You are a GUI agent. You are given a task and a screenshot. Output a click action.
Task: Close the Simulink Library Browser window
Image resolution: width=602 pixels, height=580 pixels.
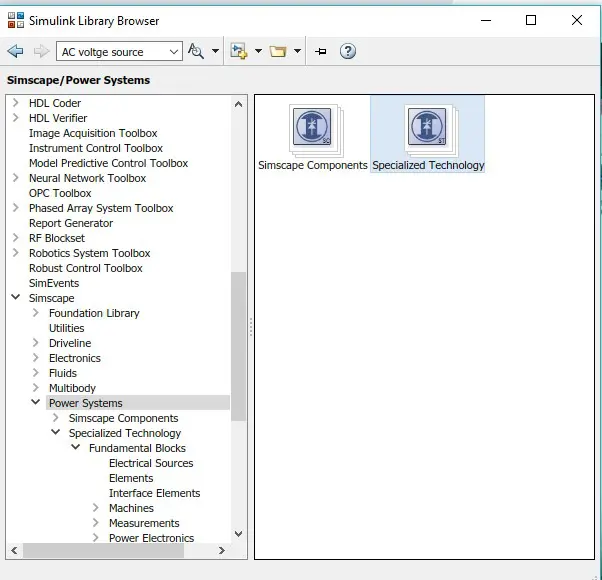tap(577, 20)
